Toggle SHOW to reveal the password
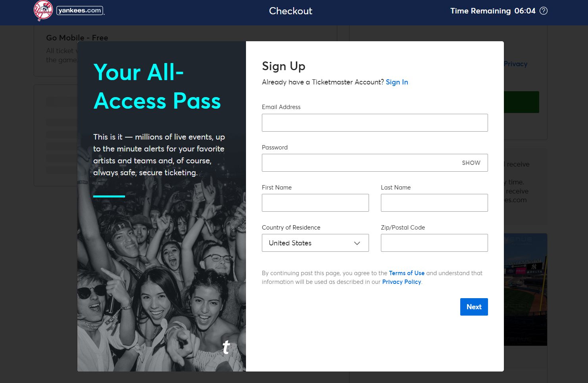 click(x=471, y=163)
